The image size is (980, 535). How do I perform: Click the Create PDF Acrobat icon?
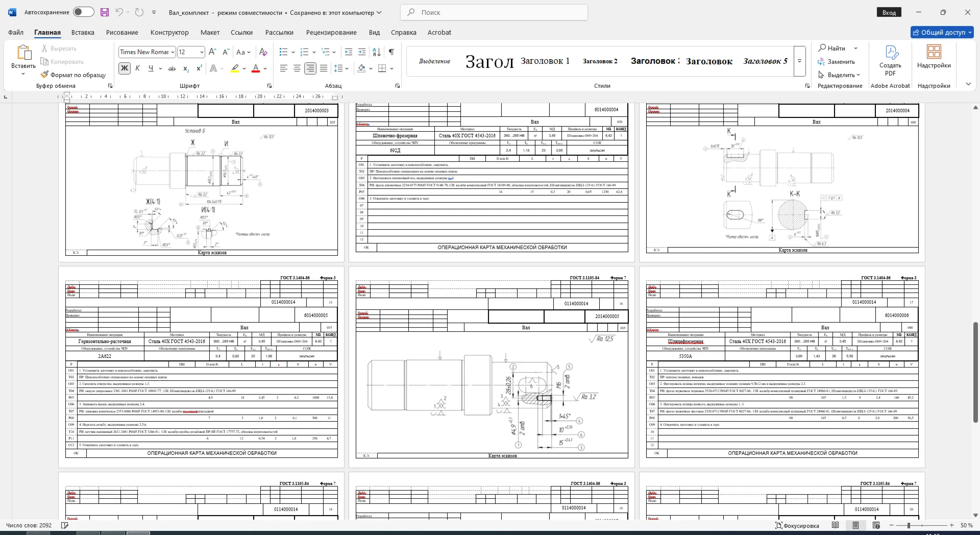(x=890, y=52)
